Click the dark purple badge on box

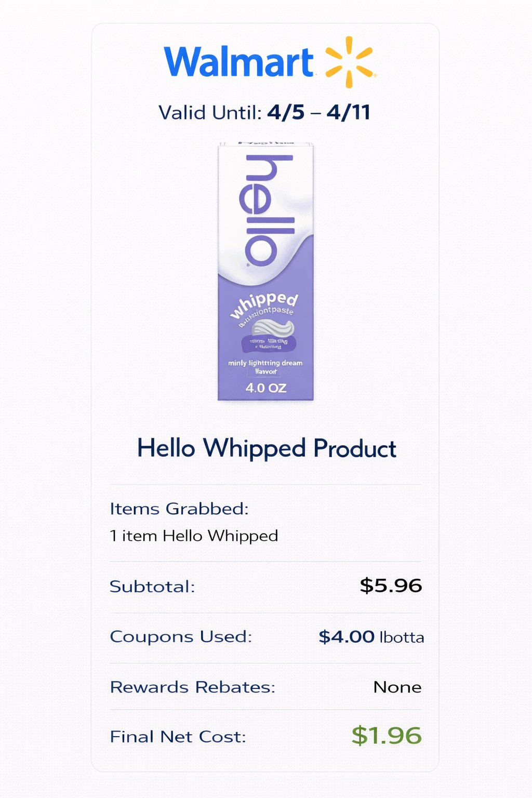[269, 344]
